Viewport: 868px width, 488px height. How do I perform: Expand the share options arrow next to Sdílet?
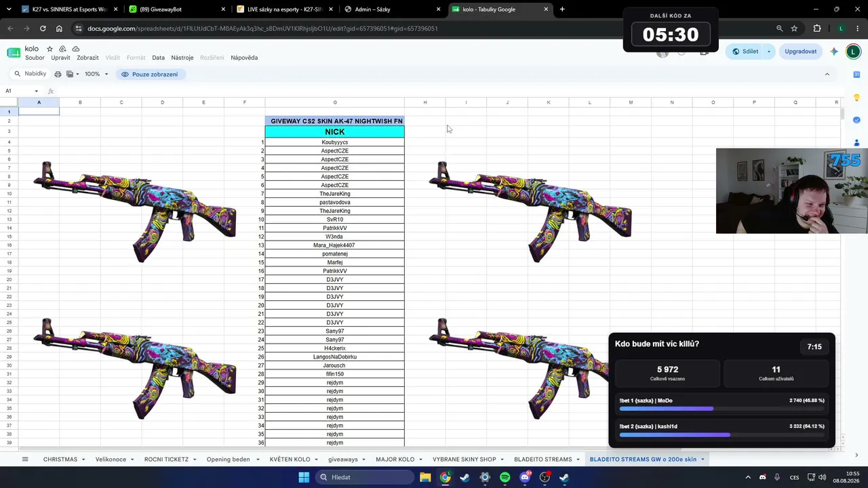(x=768, y=52)
